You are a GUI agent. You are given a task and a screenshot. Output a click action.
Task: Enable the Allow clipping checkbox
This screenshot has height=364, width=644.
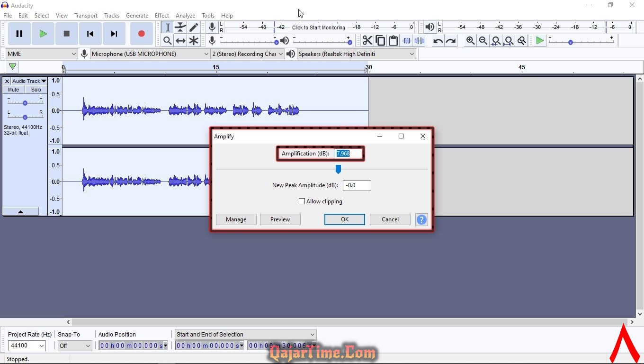pos(302,201)
